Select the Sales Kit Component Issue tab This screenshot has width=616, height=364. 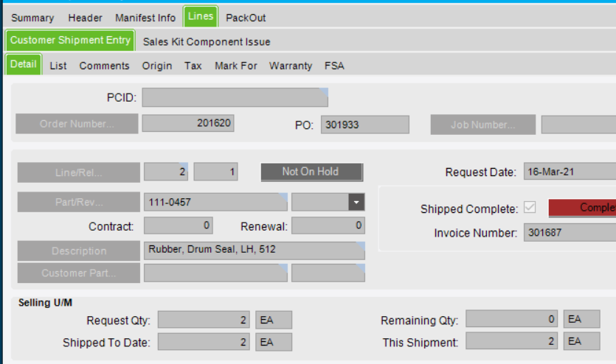(x=207, y=42)
